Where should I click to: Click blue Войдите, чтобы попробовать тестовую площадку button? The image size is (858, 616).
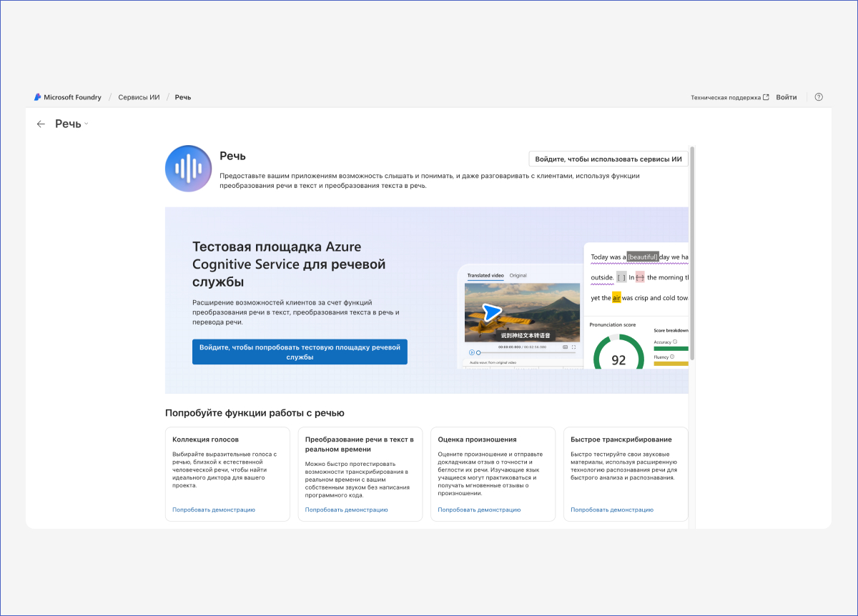click(300, 352)
